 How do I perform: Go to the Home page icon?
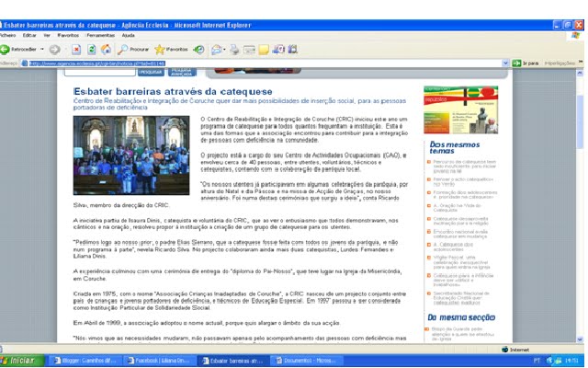pyautogui.click(x=107, y=49)
